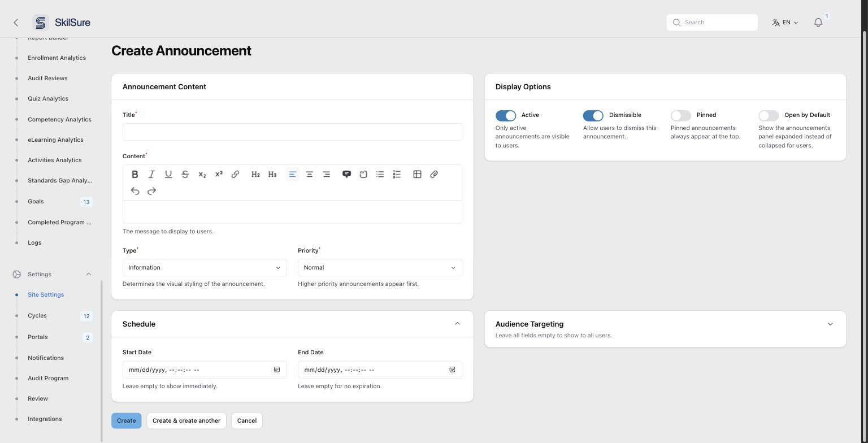Insert a table in the content editor
The width and height of the screenshot is (868, 443).
click(x=417, y=174)
